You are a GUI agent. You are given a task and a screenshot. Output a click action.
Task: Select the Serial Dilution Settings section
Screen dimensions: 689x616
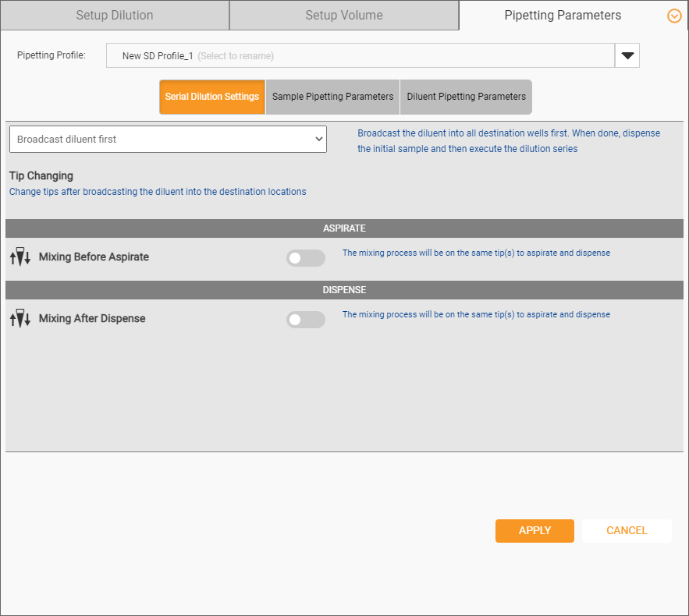pyautogui.click(x=212, y=97)
